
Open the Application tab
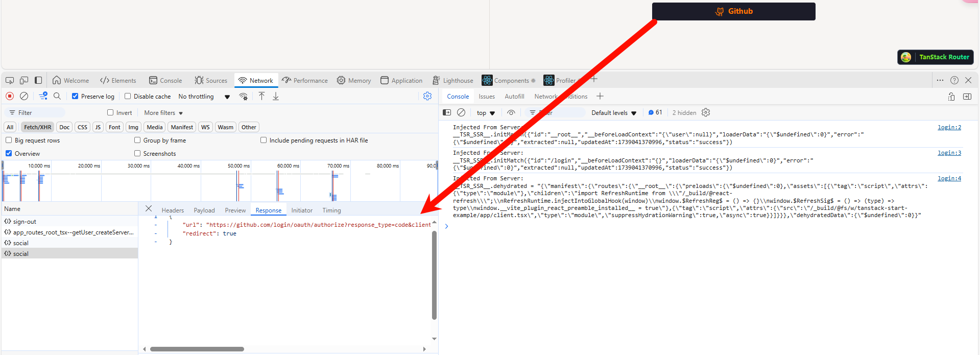[x=401, y=80]
